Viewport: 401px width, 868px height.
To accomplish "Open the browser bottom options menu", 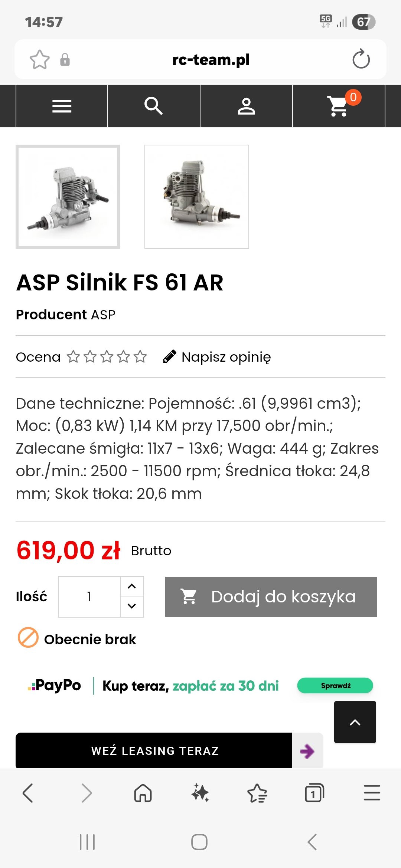I will pos(372,793).
